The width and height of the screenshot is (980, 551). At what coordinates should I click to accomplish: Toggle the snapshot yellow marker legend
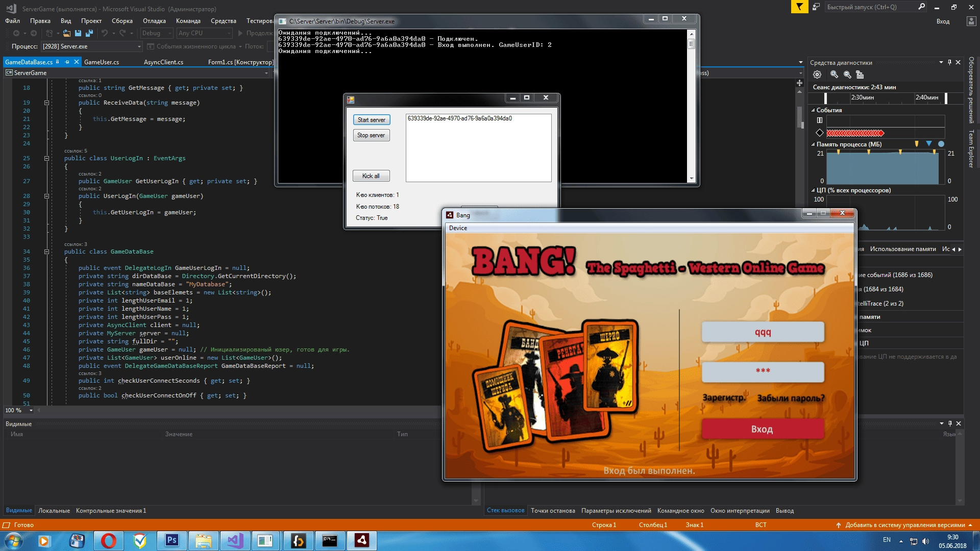(917, 144)
